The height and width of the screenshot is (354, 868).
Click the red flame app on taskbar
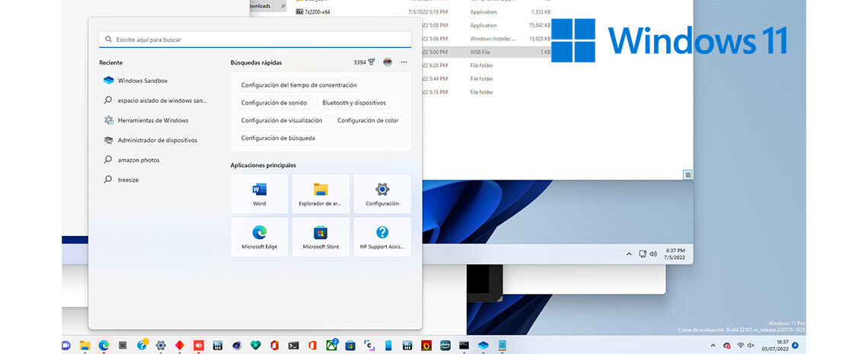(x=426, y=345)
